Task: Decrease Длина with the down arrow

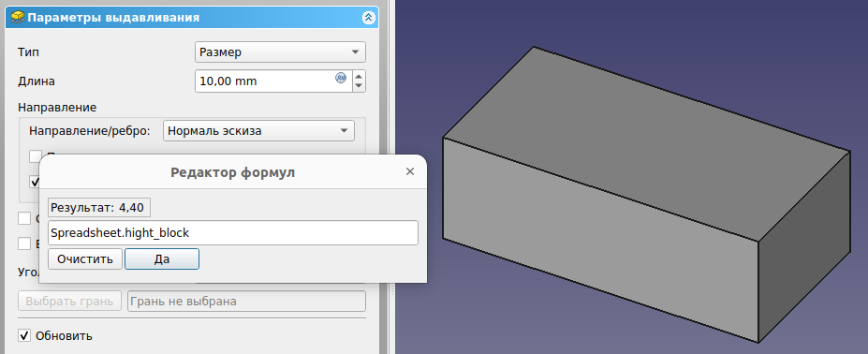Action: click(x=359, y=86)
